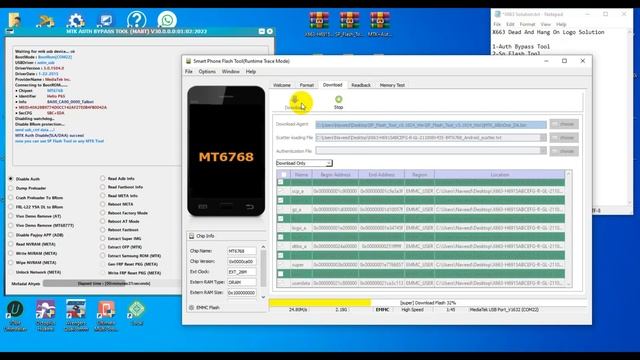Click the MTK tool elapsed time progress bar
The height and width of the screenshot is (360, 640).
(113, 283)
